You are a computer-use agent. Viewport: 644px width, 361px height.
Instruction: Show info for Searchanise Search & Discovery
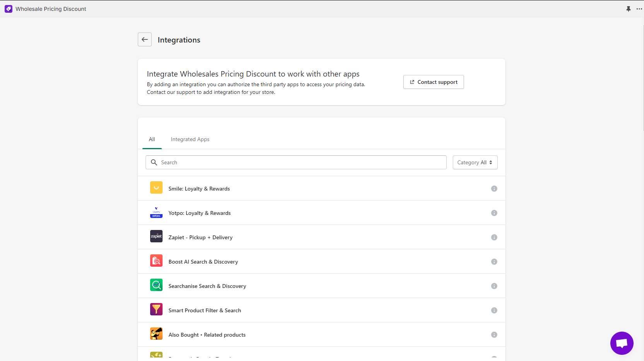494,286
